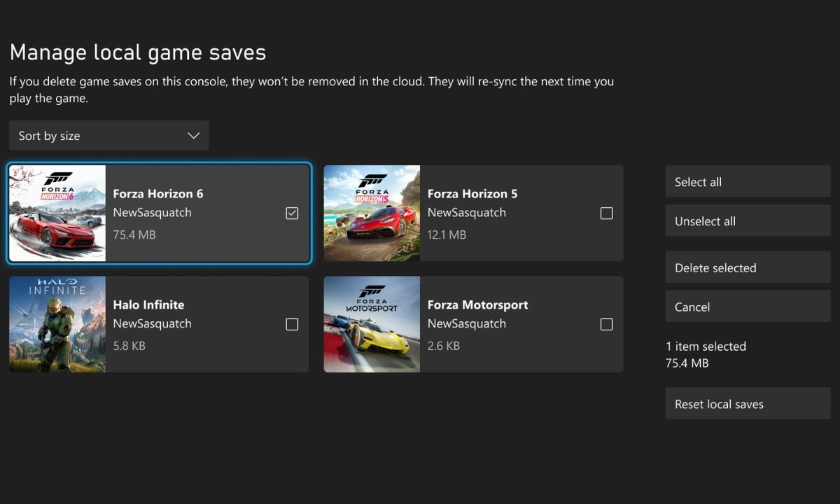The width and height of the screenshot is (840, 504).
Task: Click NewSasquatch under Forza Horizon 6
Action: 152,213
